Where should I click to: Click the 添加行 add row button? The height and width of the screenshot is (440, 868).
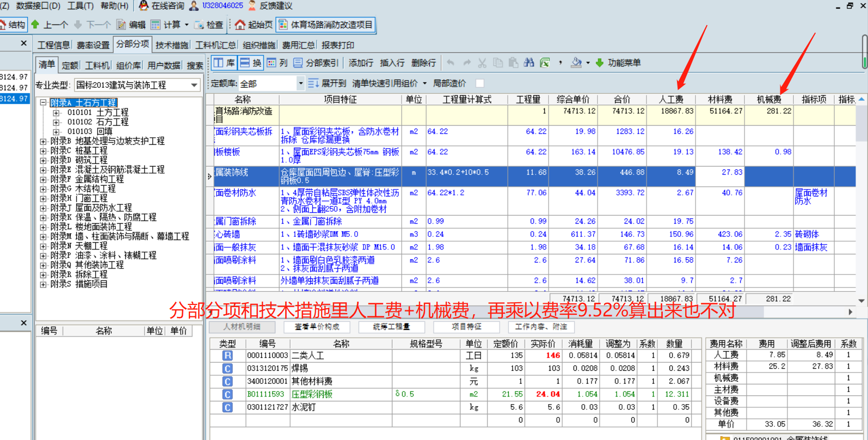[x=361, y=63]
